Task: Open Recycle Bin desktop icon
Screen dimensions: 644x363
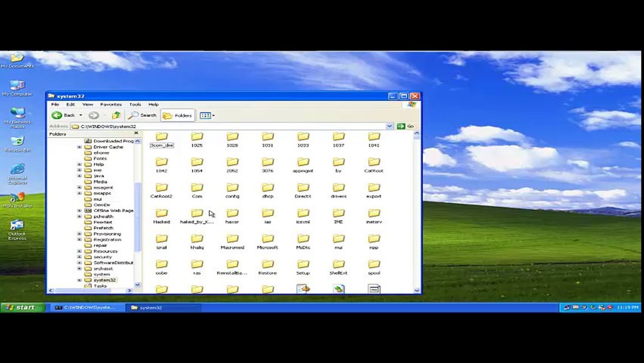Action: click(x=17, y=144)
